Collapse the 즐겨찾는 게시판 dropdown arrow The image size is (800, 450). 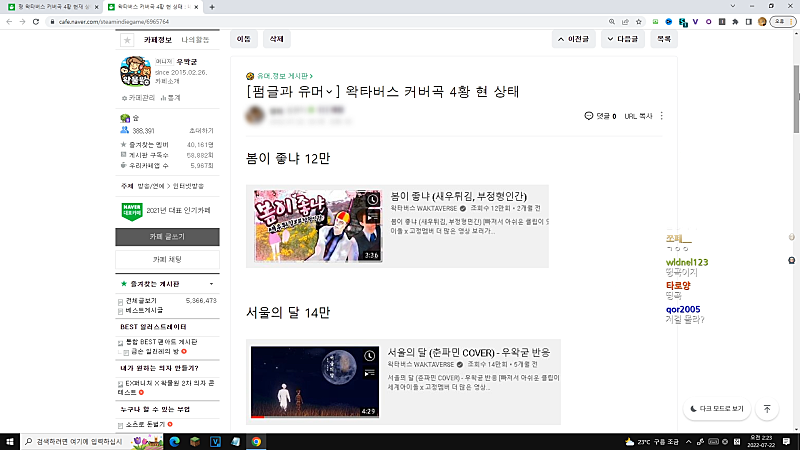point(211,284)
